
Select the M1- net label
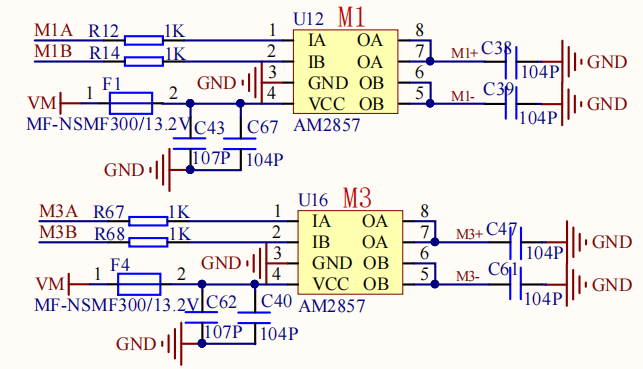pos(463,96)
